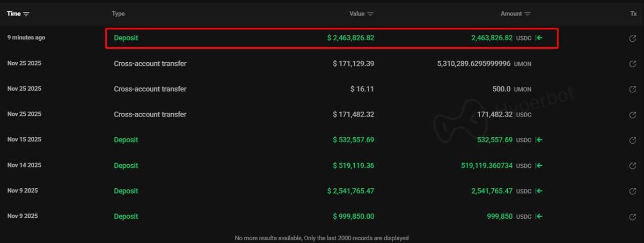The height and width of the screenshot is (243, 644).
Task: Click the Type column header
Action: (118, 14)
